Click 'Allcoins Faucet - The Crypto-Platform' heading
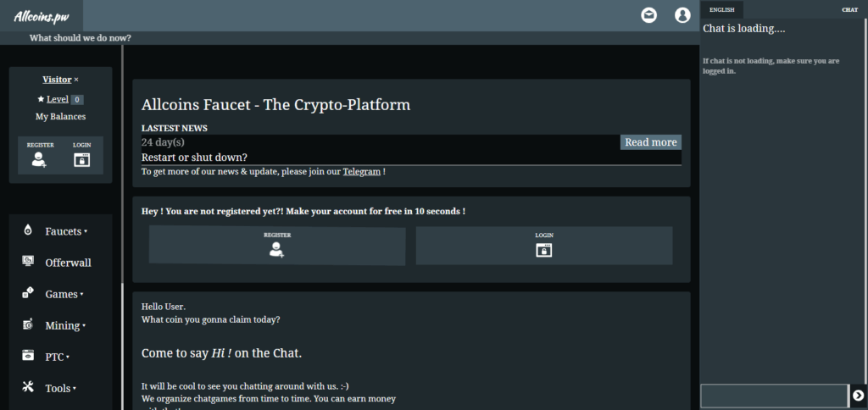Viewport: 868px width, 410px height. (275, 104)
